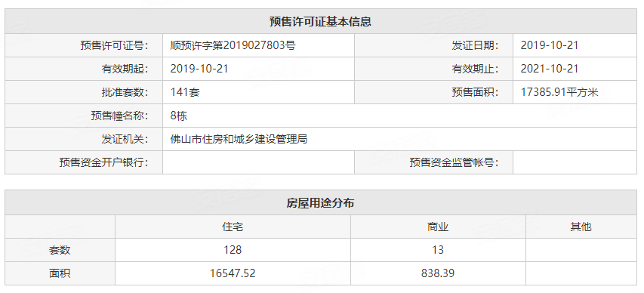The width and height of the screenshot is (644, 293).
Task: Click the 商业 column header
Action: (438, 227)
